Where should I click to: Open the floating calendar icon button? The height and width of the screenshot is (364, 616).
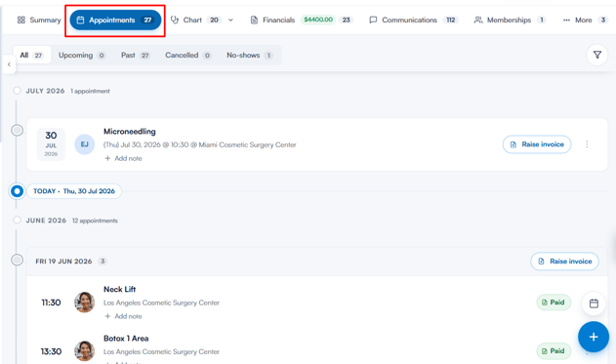[594, 303]
